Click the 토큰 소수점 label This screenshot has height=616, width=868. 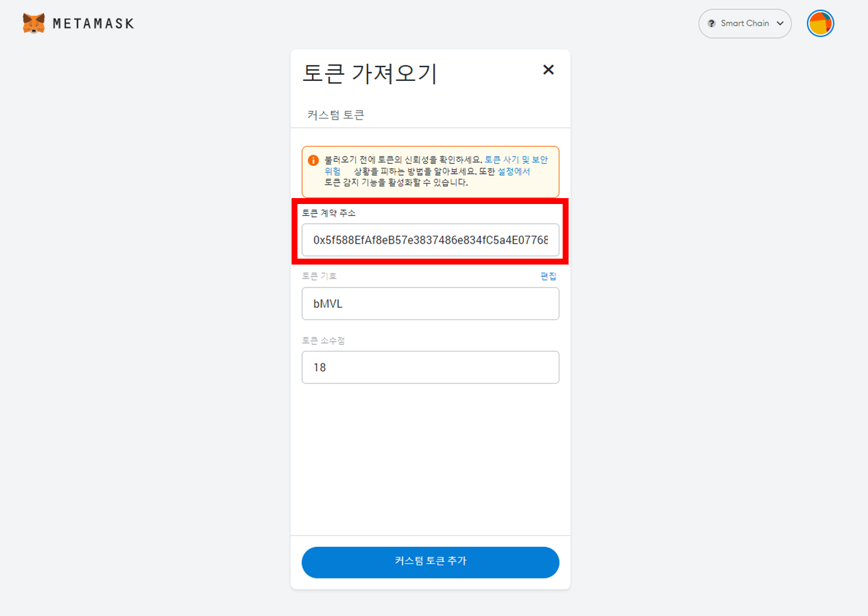pos(324,341)
